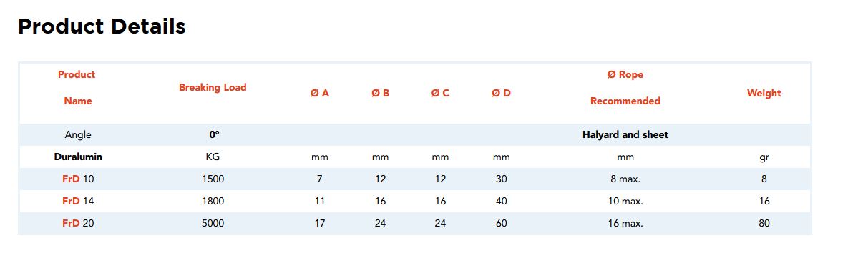Click the Halyard and sheet cell
This screenshot has width=868, height=263.
[x=625, y=134]
